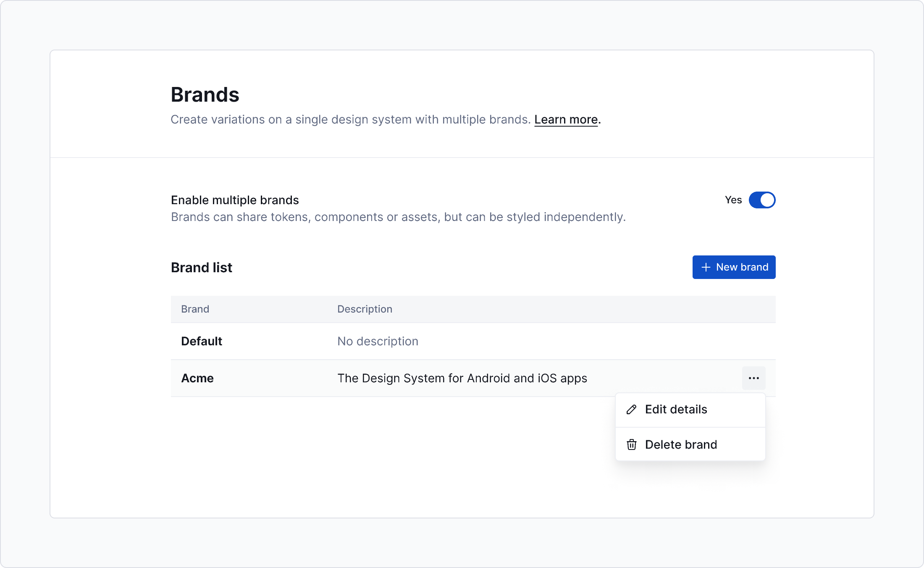924x568 pixels.
Task: Click the Brand column header
Action: 195,309
